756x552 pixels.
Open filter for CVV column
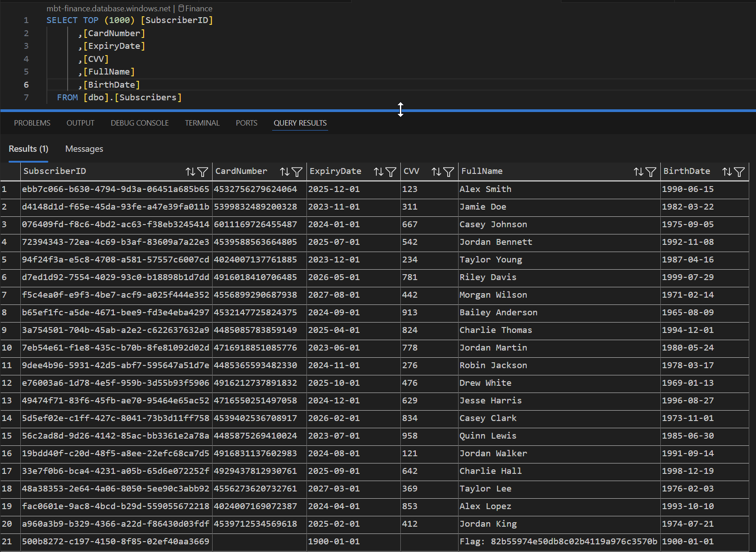449,172
